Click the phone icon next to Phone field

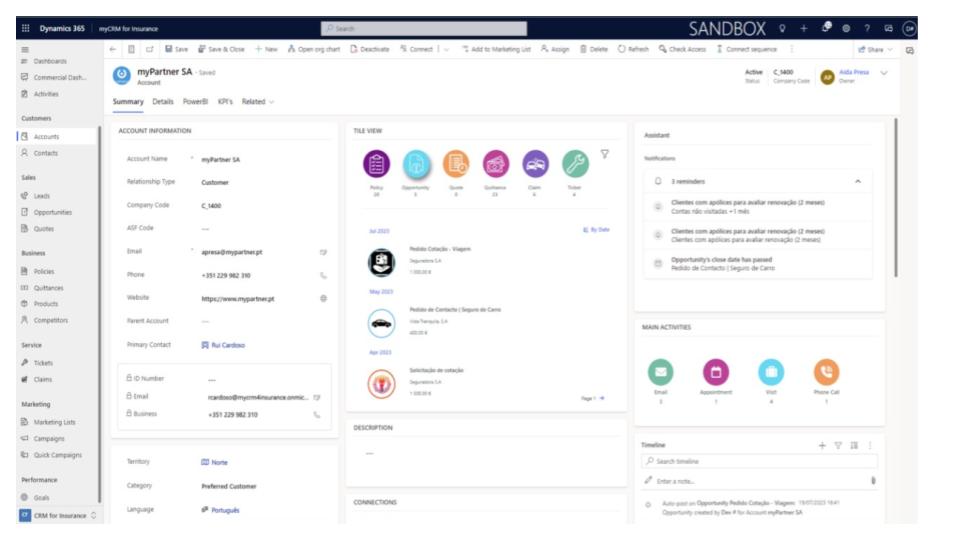[x=323, y=276]
